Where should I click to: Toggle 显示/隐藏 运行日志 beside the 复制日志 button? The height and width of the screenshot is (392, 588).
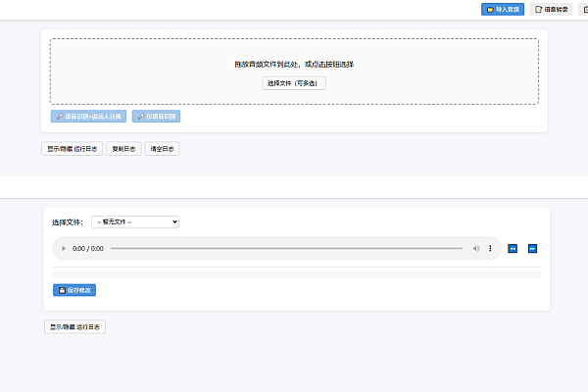(72, 149)
